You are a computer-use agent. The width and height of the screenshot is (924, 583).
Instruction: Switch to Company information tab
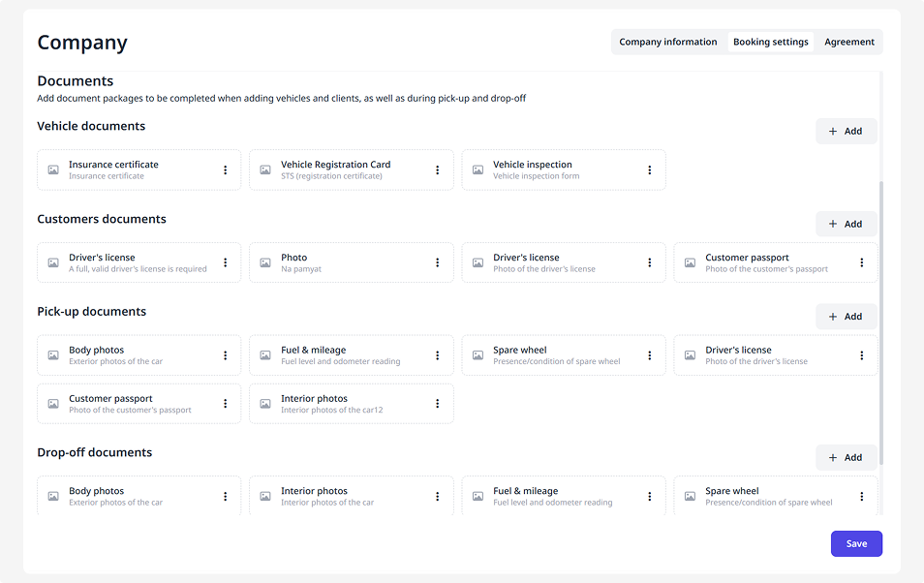668,43
